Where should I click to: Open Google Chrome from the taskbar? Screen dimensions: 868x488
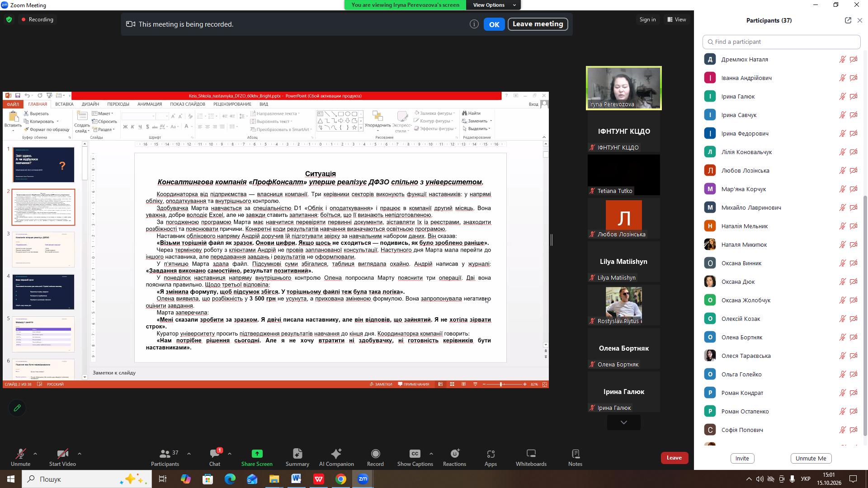click(341, 479)
